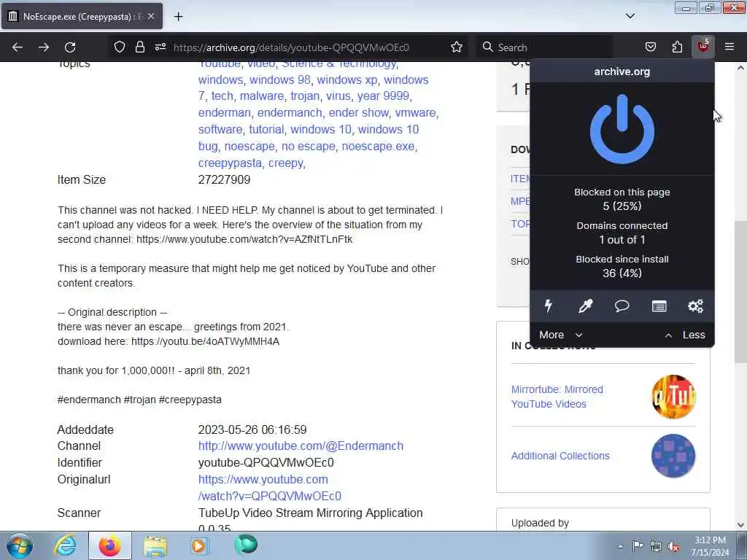This screenshot has height=560, width=747.
Task: Open the Action Center flag icon
Action: click(x=638, y=545)
